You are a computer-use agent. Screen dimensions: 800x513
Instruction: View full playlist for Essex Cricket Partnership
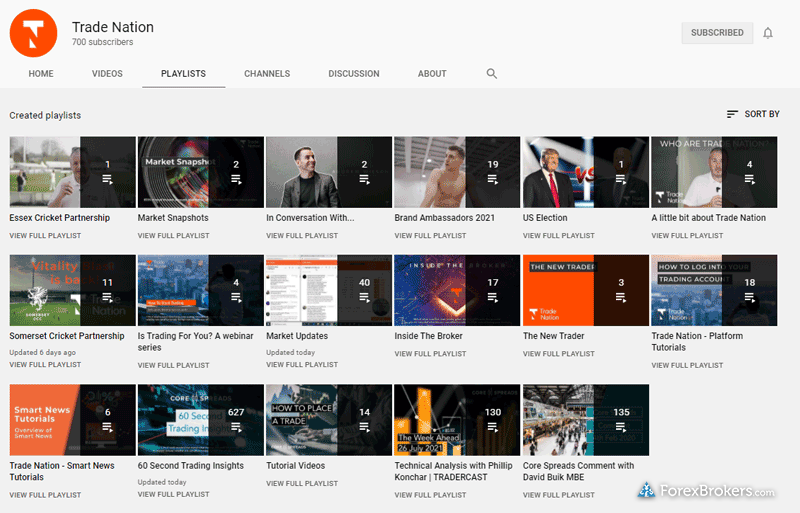click(45, 235)
